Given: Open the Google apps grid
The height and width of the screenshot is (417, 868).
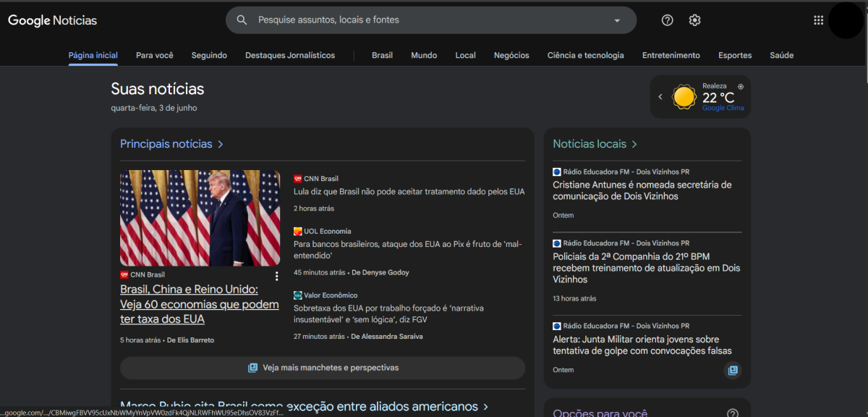Looking at the screenshot, I should pyautogui.click(x=819, y=20).
